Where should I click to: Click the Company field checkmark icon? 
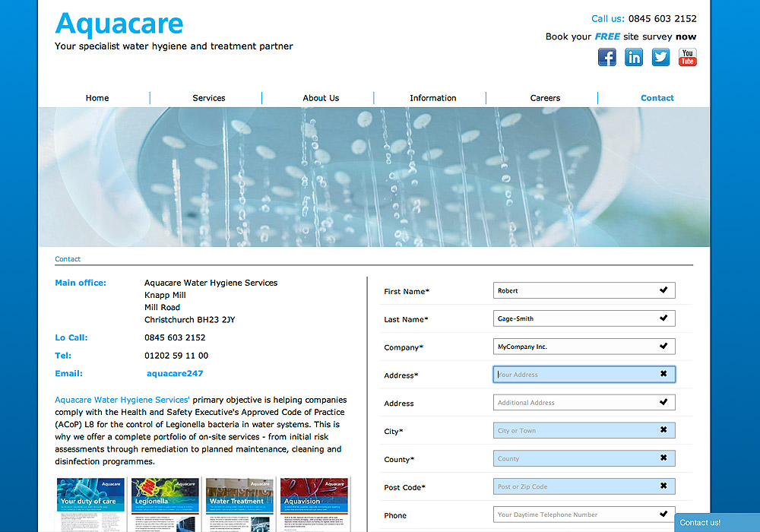(663, 346)
